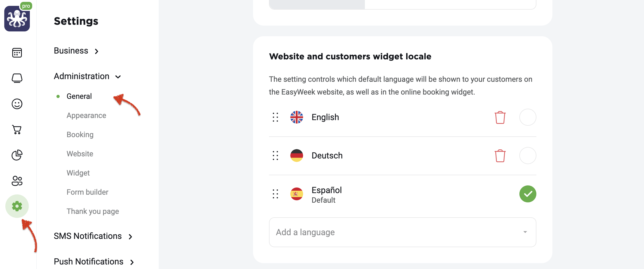This screenshot has height=269, width=644.
Task: Collapse the Administration section
Action: click(x=87, y=76)
